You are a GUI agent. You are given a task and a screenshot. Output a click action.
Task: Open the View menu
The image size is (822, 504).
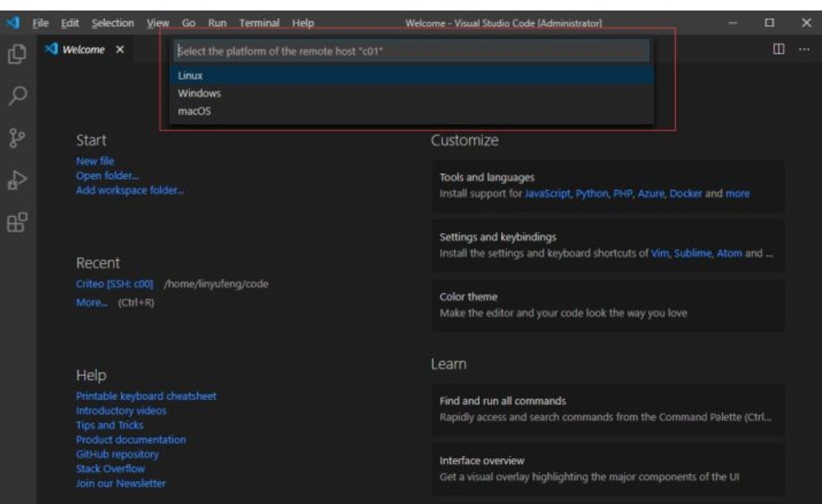[158, 23]
